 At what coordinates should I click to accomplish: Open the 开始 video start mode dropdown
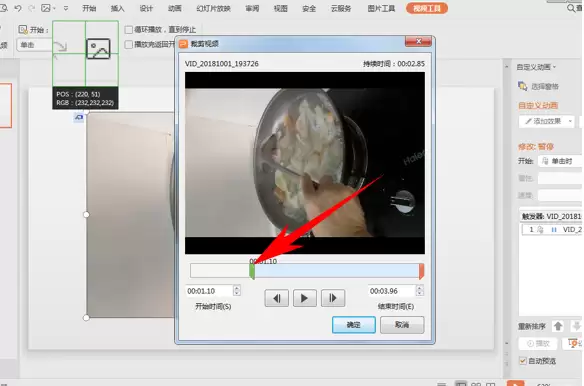(x=34, y=45)
